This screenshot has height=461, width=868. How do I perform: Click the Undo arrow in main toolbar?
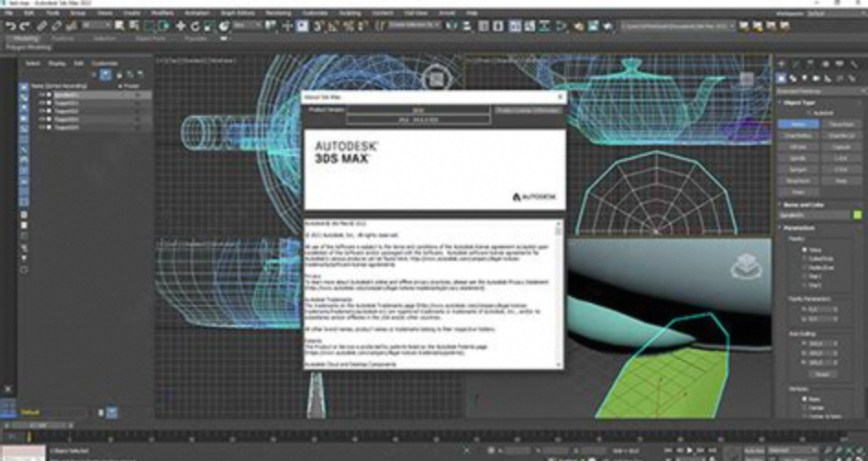[x=10, y=26]
